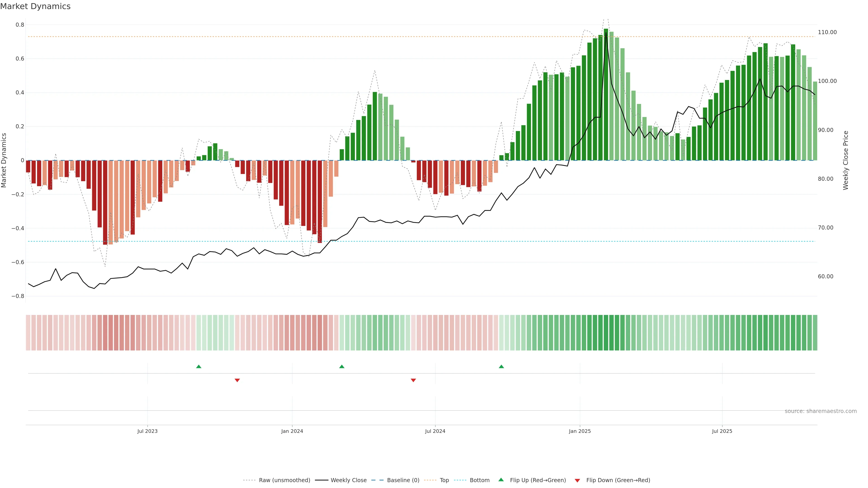Click the source: sharemaestro.com text

tap(821, 411)
